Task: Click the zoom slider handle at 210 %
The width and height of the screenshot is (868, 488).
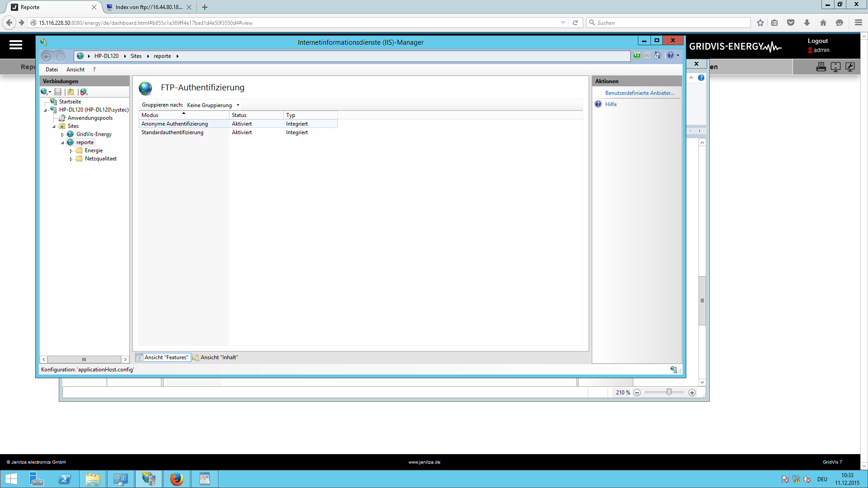Action: click(669, 392)
